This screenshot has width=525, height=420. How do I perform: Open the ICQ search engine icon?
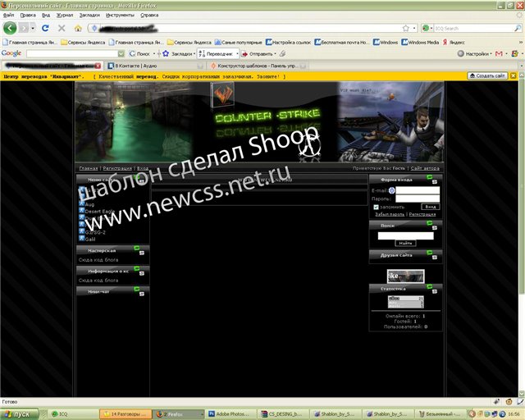(x=426, y=28)
